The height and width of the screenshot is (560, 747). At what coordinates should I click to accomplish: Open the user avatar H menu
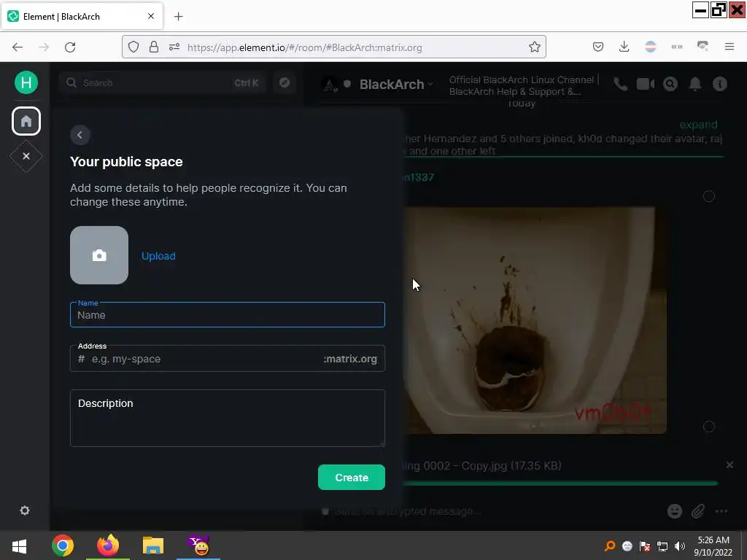pyautogui.click(x=26, y=82)
